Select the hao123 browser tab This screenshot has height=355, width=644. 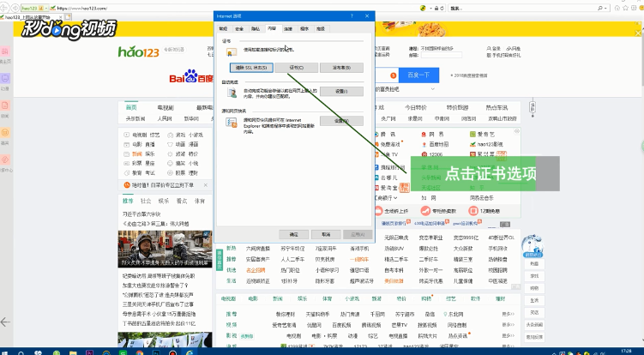(31, 17)
